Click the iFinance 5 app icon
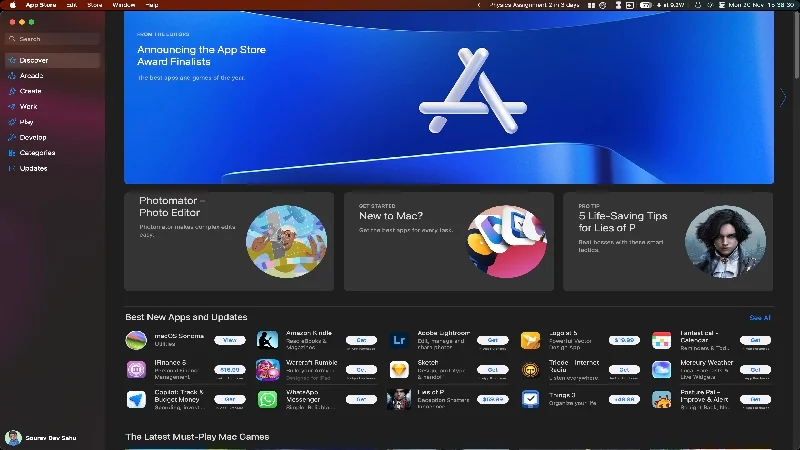Viewport: 800px width, 450px height. click(136, 369)
